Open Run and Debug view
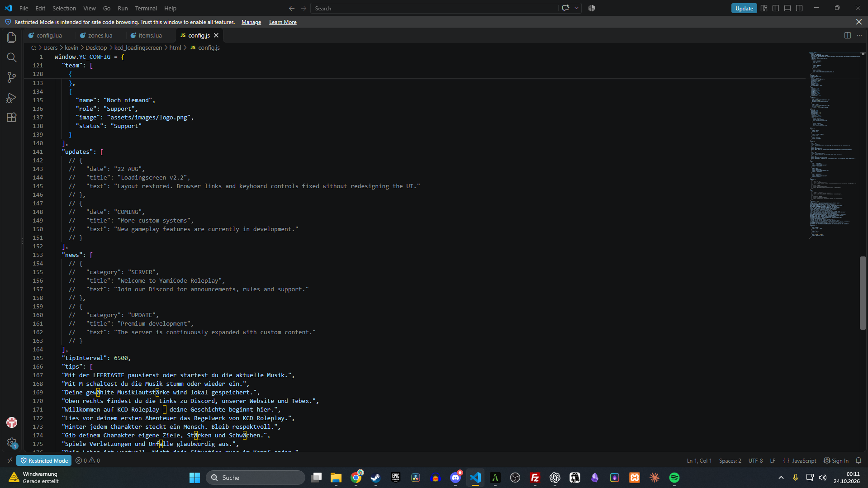The height and width of the screenshot is (488, 868). point(12,98)
